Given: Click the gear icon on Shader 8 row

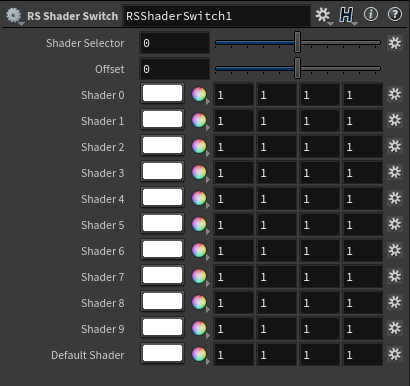Looking at the screenshot, I should [x=395, y=303].
